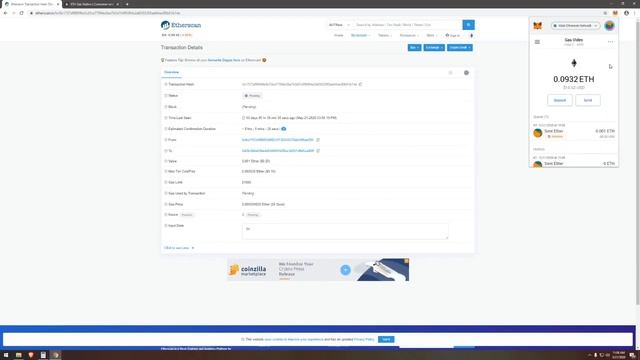Copy the To address
Screen dimensions: 640x360
click(x=318, y=151)
